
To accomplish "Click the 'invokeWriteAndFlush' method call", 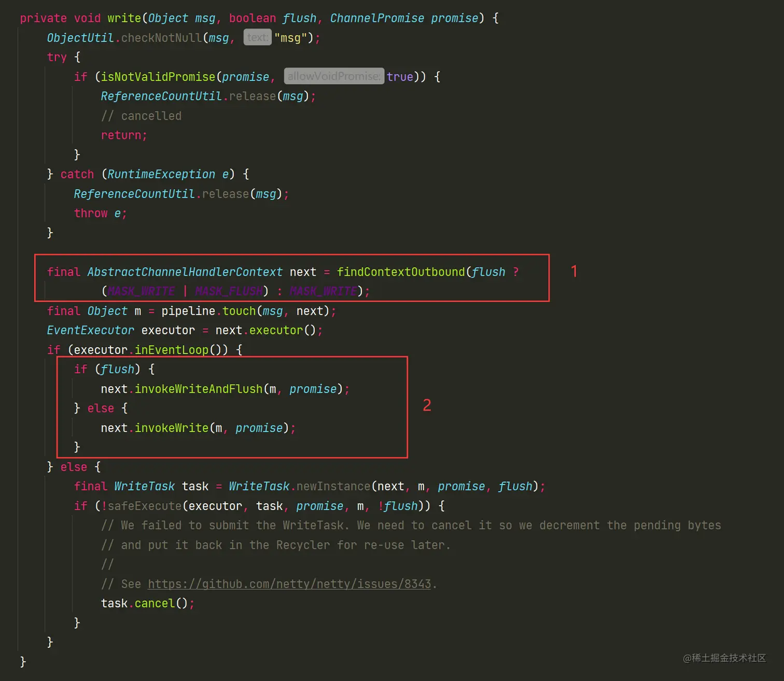I will tap(199, 389).
